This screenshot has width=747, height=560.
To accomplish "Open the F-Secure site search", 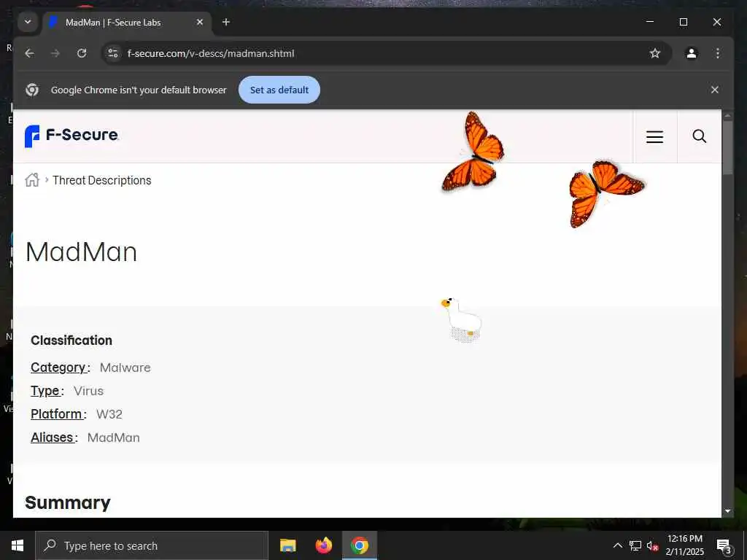I will pyautogui.click(x=699, y=136).
